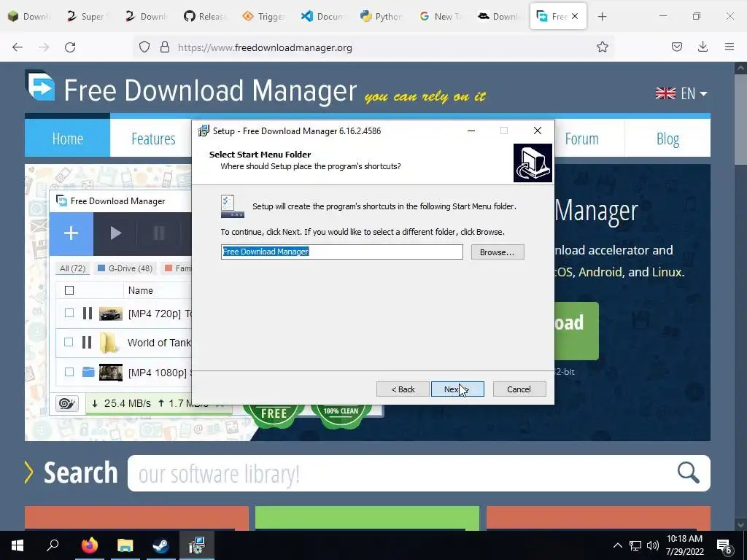Open Windows taskbar search
747x560 pixels.
pyautogui.click(x=53, y=545)
